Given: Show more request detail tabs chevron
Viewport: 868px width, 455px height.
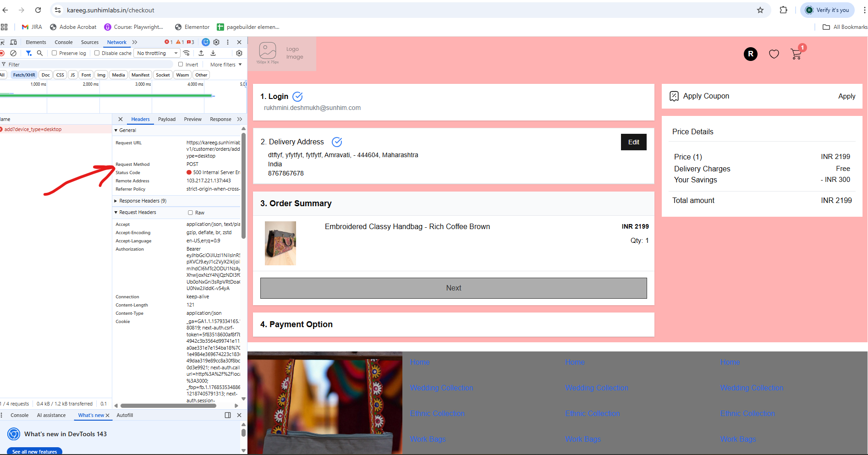Looking at the screenshot, I should click(240, 119).
